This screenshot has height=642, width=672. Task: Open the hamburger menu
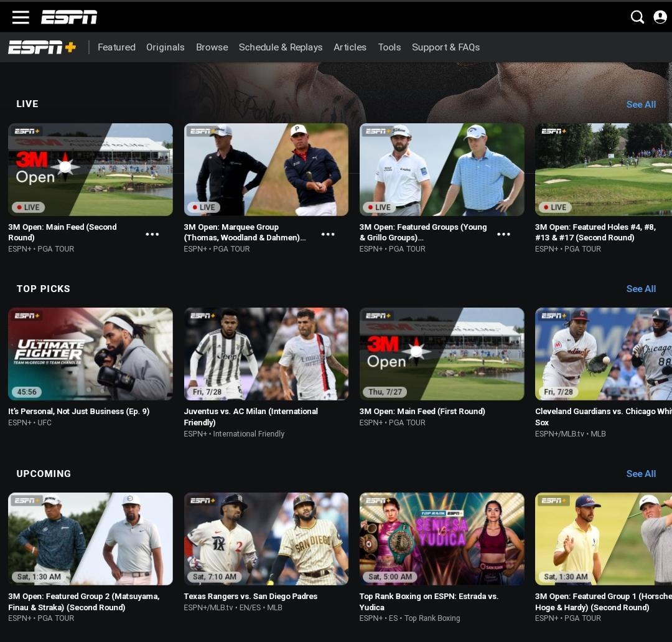[21, 17]
